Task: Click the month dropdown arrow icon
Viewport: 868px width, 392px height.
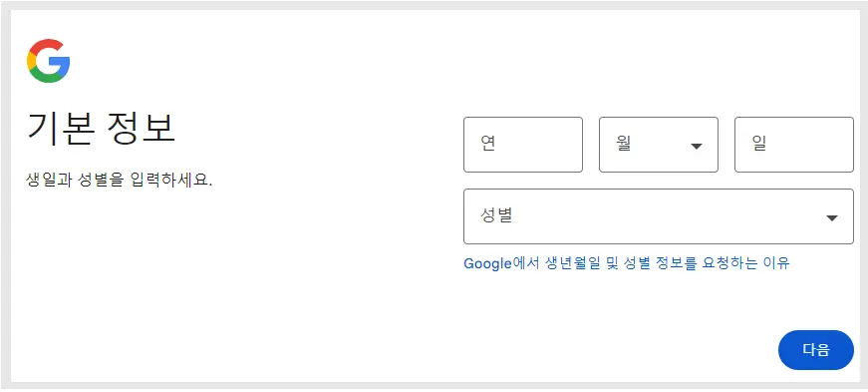Action: [697, 146]
